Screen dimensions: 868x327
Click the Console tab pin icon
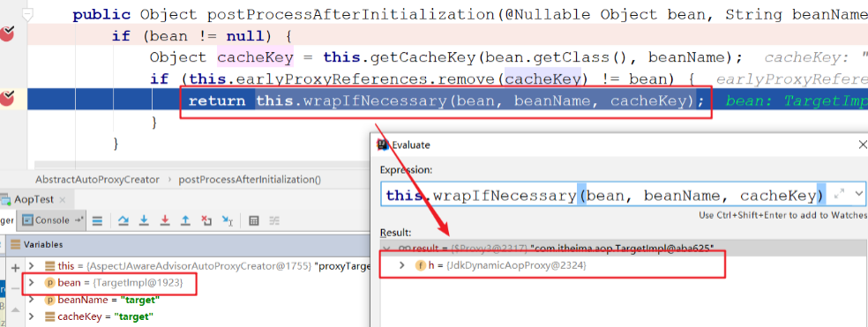pyautogui.click(x=80, y=220)
